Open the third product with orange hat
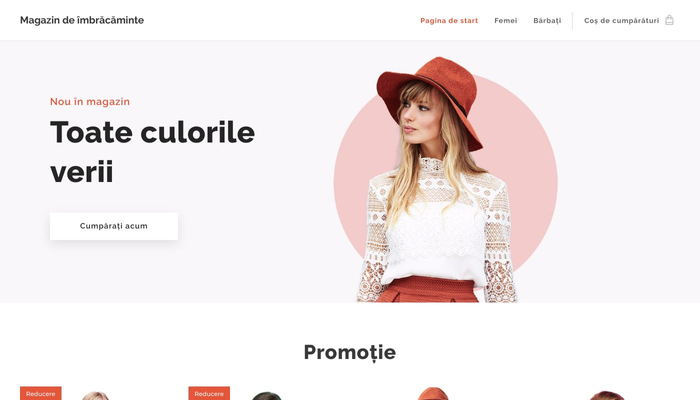 [433, 394]
